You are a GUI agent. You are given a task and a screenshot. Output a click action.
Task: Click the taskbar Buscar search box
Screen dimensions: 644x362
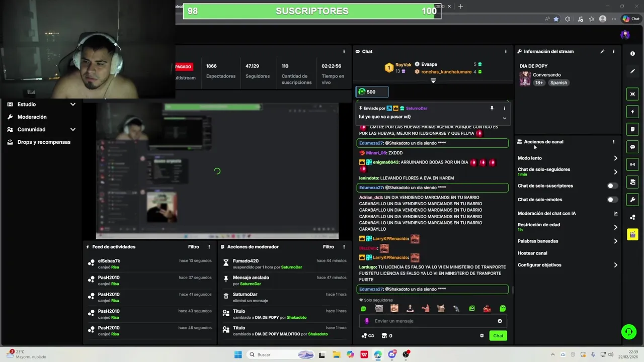coord(282,354)
